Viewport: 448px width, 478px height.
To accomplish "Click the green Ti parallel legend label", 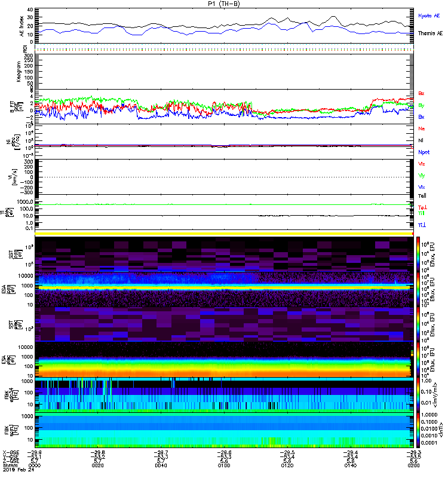I will coord(421,213).
